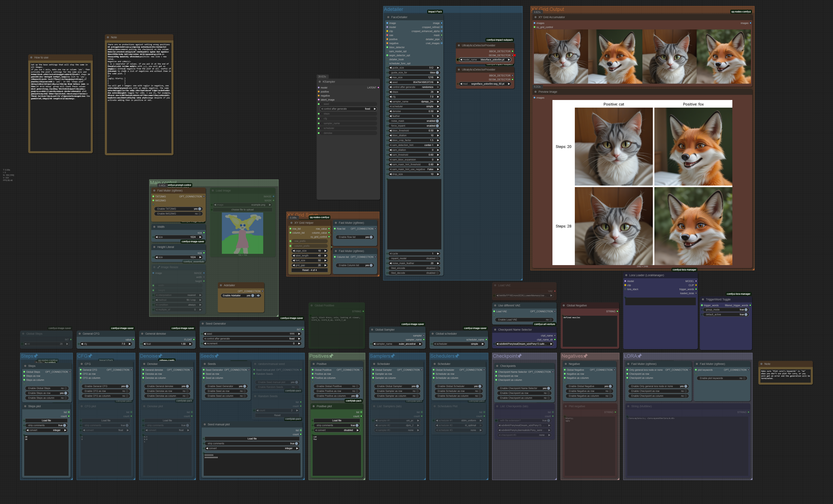The image size is (833, 504).
Task: Click the FaceDetailer node collapse dot
Action: 388,17
